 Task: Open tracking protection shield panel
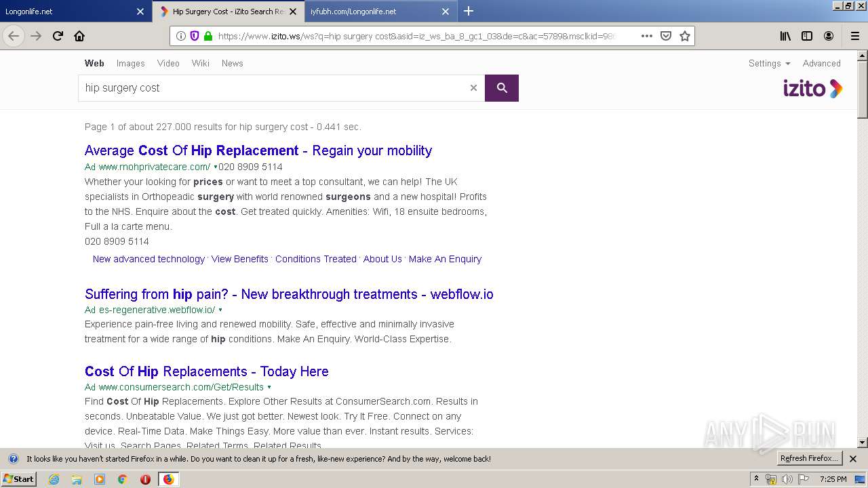tap(195, 36)
